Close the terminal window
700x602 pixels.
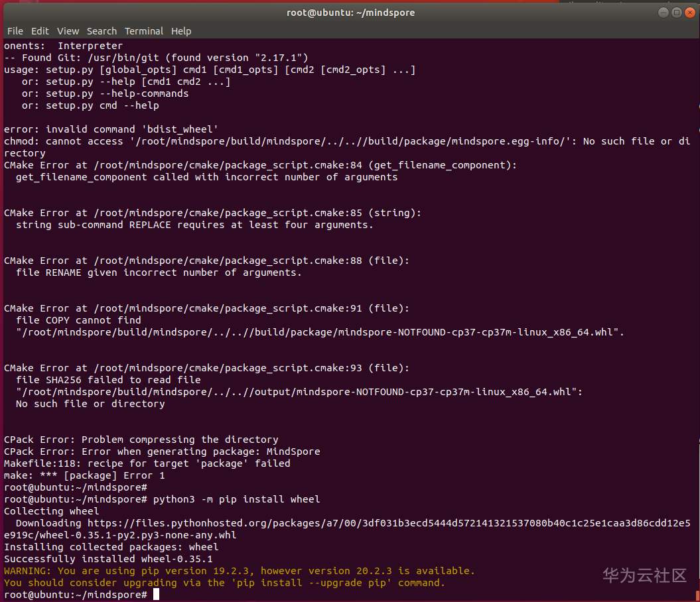pos(689,13)
